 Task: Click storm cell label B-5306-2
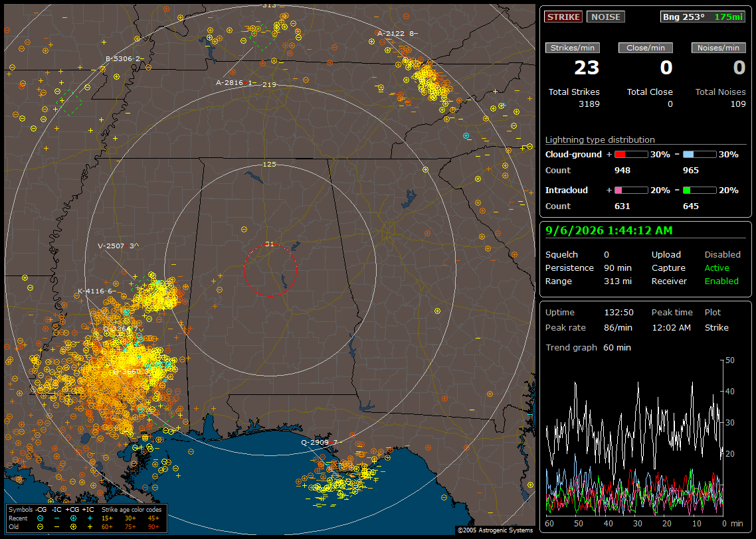tap(123, 59)
